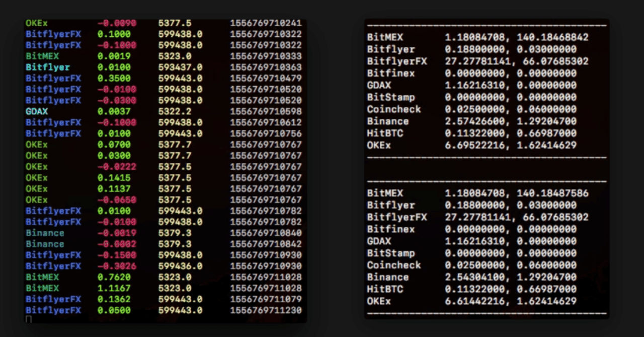Click timestamp 1556769710612
This screenshot has height=337, width=644.
266,123
